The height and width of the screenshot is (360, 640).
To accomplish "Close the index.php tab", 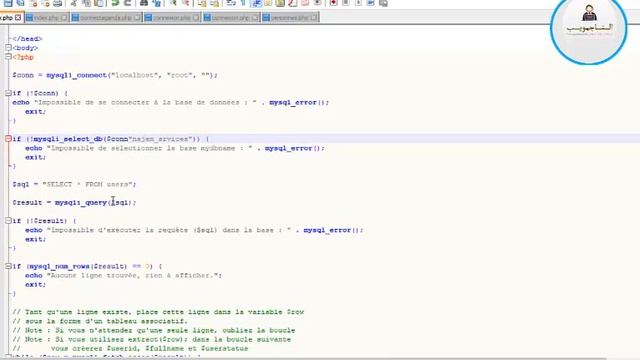I will pyautogui.click(x=64, y=18).
